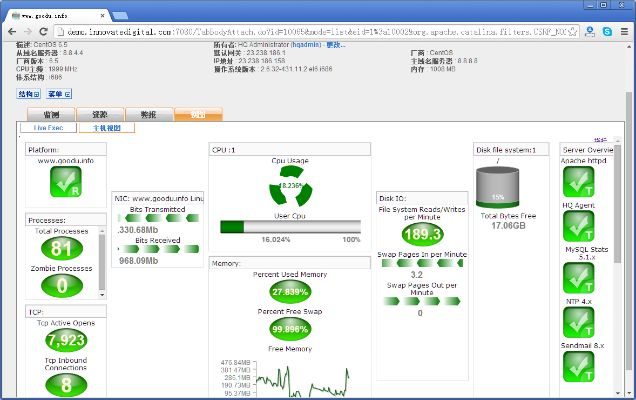Image resolution: width=636 pixels, height=400 pixels.
Task: Click the Server Overview panel header
Action: pyautogui.click(x=587, y=150)
